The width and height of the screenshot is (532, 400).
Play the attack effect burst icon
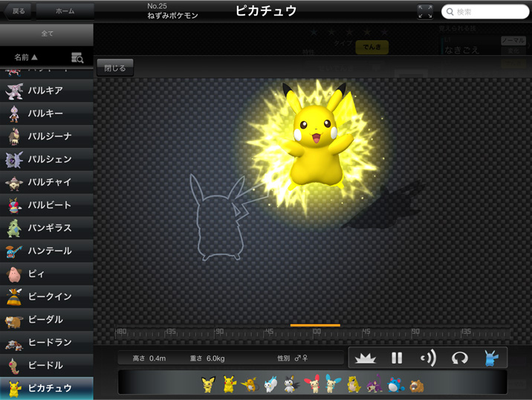366,358
